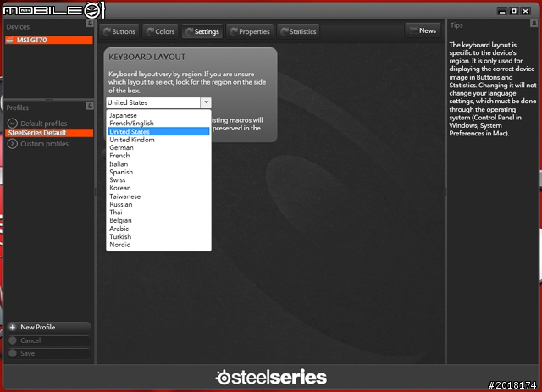The width and height of the screenshot is (542, 392).
Task: Pin the Devices panel
Action: pyautogui.click(x=90, y=23)
